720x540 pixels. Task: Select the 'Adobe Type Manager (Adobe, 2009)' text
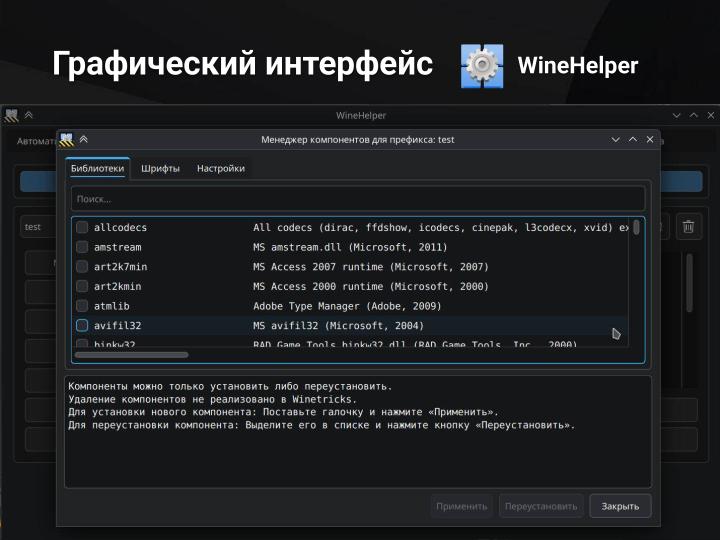(x=347, y=306)
